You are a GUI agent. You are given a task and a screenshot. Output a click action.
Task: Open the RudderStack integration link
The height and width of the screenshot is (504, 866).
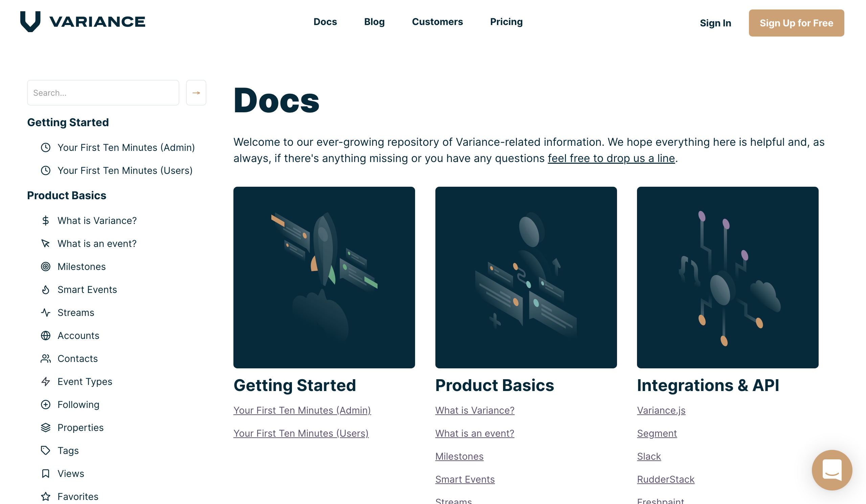666,479
